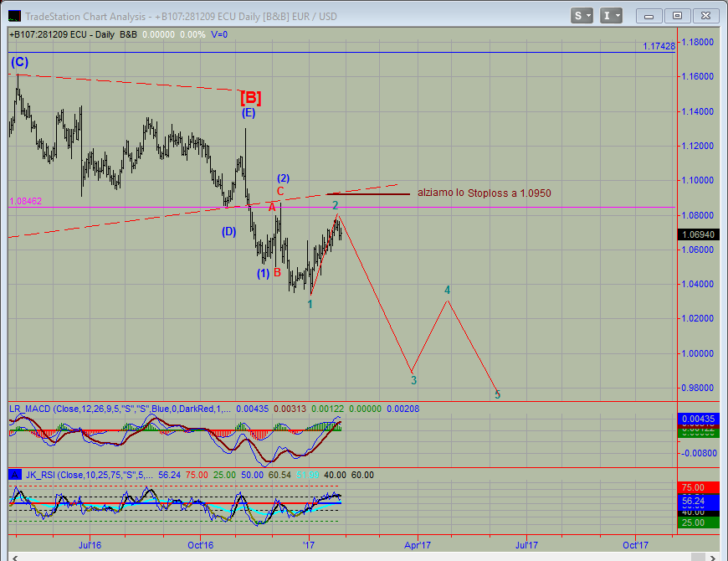Viewport: 728px width, 561px height.
Task: Select the teal wave 3 label
Action: point(413,380)
